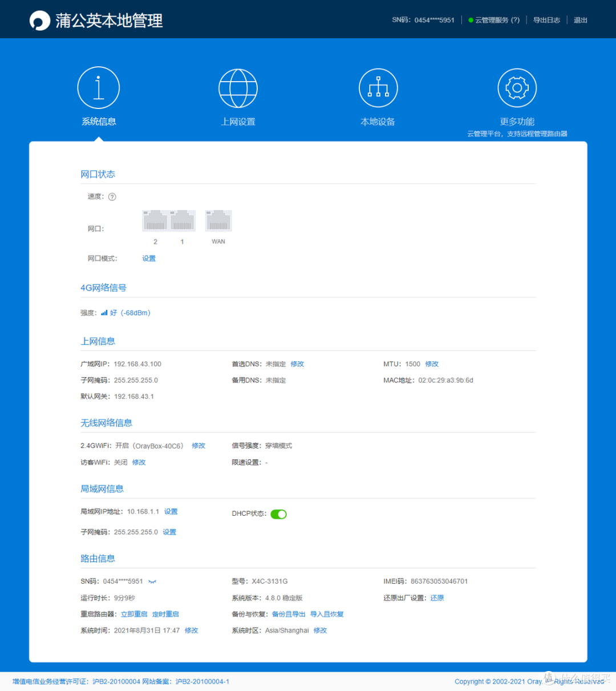Viewport: 616px width, 691px height.
Task: Click MAC地址 value 02:0c:29:a3:9b:6d
Action: [446, 381]
